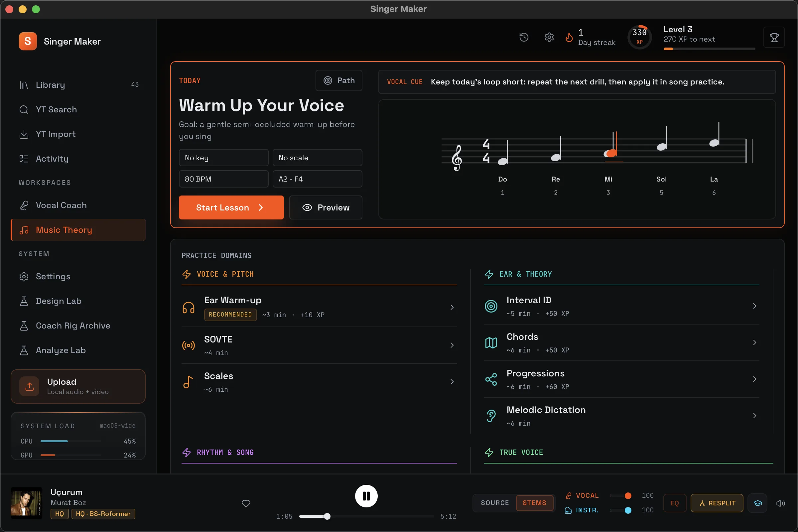Click the 330 XP ring badge
Image resolution: width=798 pixels, height=532 pixels.
pyautogui.click(x=639, y=37)
